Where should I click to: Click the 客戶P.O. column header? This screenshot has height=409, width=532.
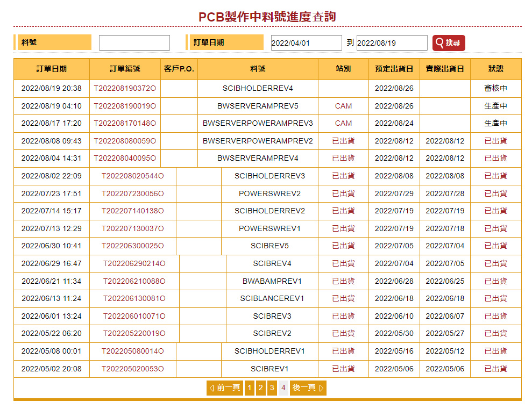click(179, 69)
